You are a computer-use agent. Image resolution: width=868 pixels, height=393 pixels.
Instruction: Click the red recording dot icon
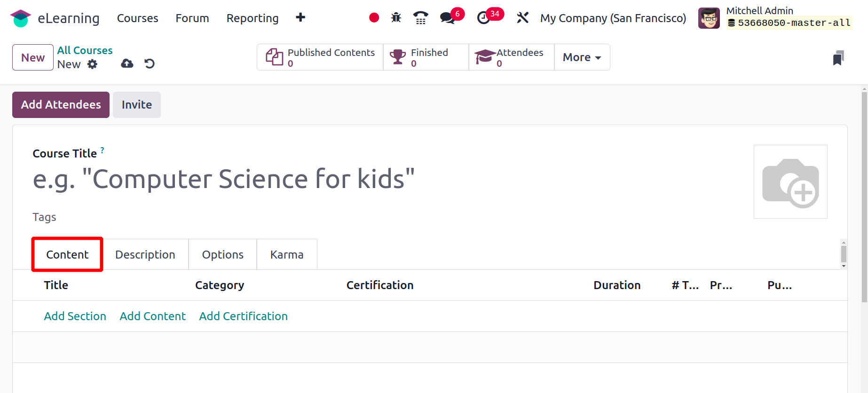(x=374, y=18)
